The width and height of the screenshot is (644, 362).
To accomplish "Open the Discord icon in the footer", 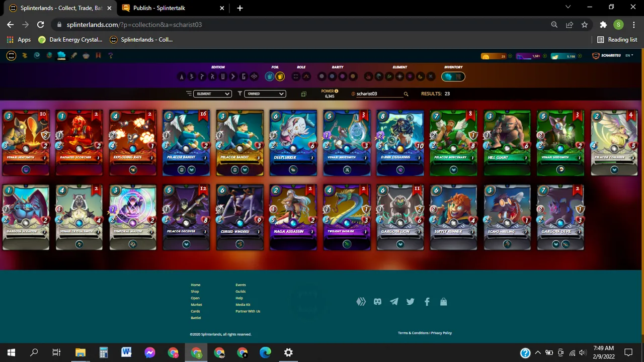I will (x=377, y=302).
